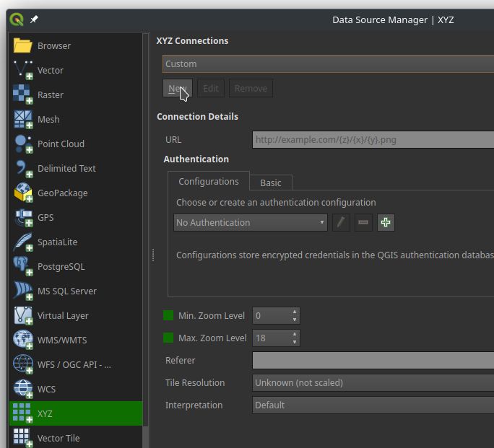Open the No Authentication dropdown
This screenshot has height=448, width=494.
point(251,223)
